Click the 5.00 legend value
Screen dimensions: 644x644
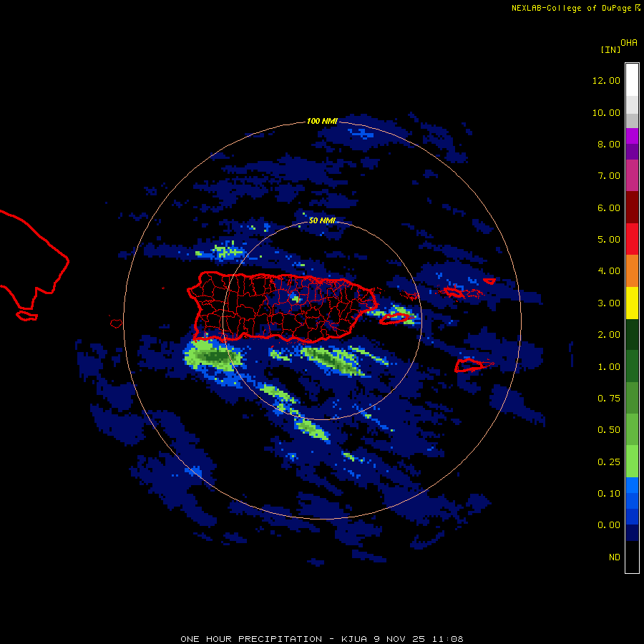click(x=609, y=240)
